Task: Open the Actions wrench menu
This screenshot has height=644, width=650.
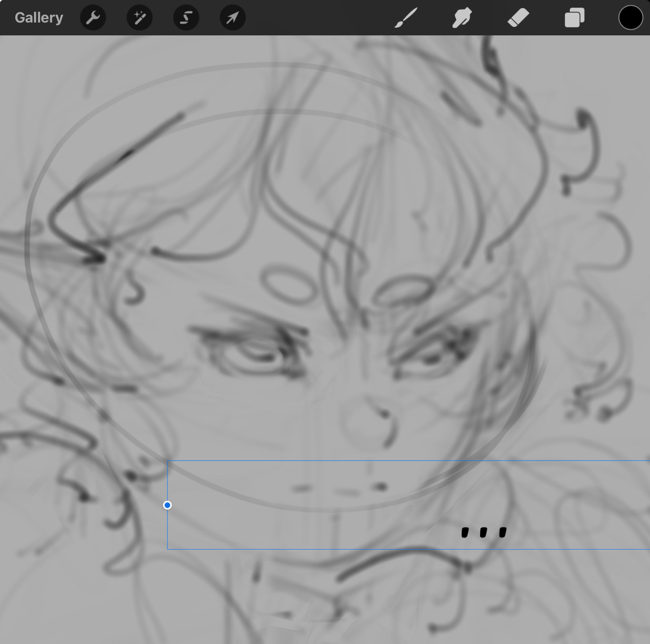Action: click(93, 18)
